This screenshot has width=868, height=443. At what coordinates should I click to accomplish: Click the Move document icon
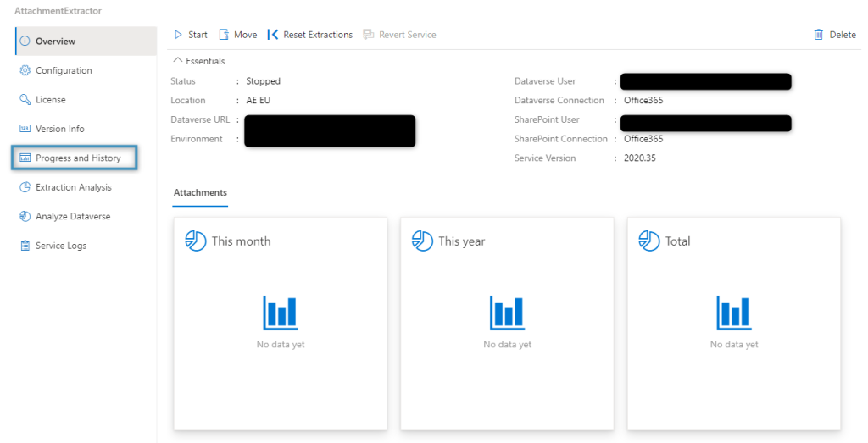(224, 34)
